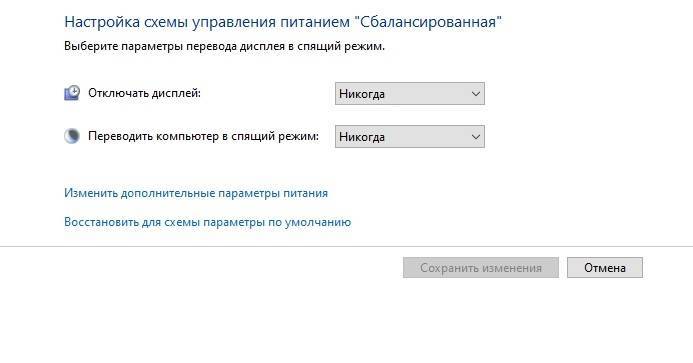This screenshot has height=363, width=693.
Task: Click the chevron arrow of the display-off dropdown
Action: tap(476, 94)
